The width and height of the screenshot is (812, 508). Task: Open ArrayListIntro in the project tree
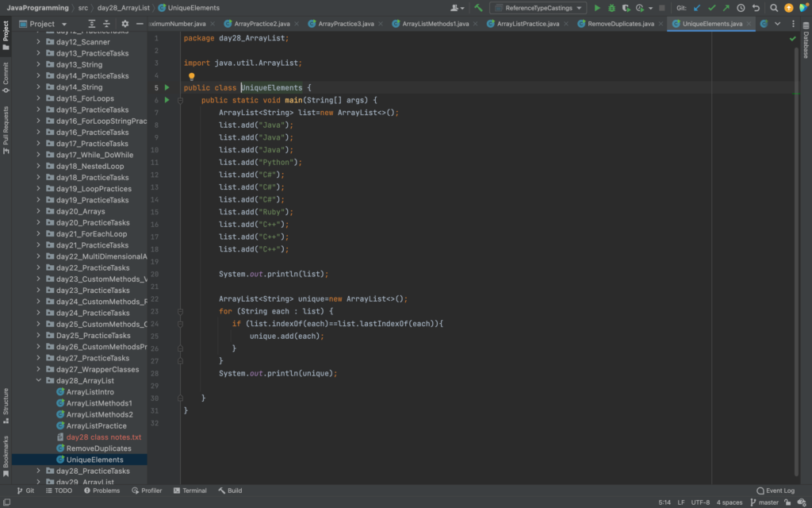pyautogui.click(x=90, y=392)
